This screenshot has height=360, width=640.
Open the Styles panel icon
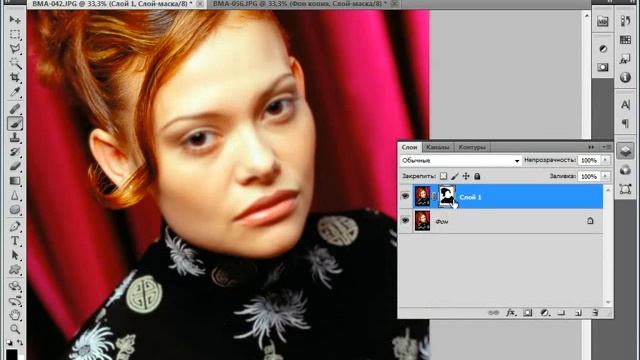625,59
